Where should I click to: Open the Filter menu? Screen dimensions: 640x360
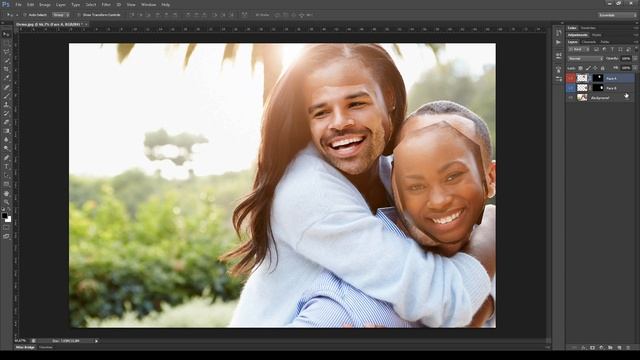click(x=106, y=4)
